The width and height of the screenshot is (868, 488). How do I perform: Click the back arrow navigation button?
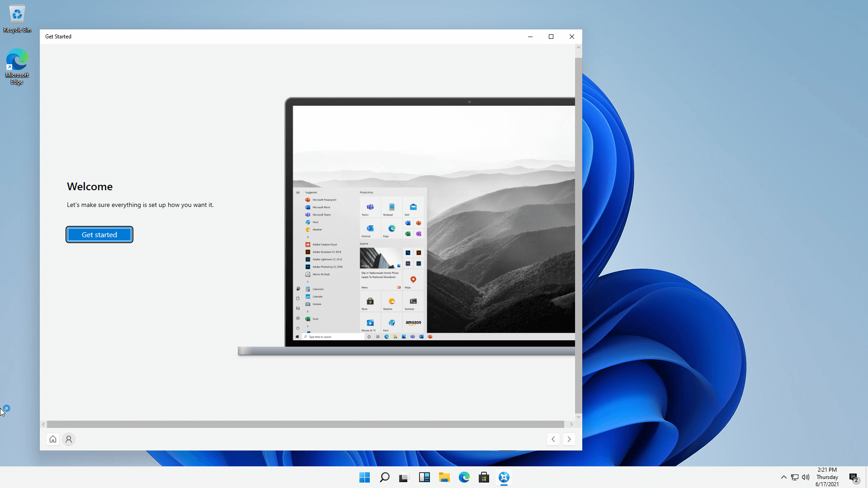click(553, 439)
